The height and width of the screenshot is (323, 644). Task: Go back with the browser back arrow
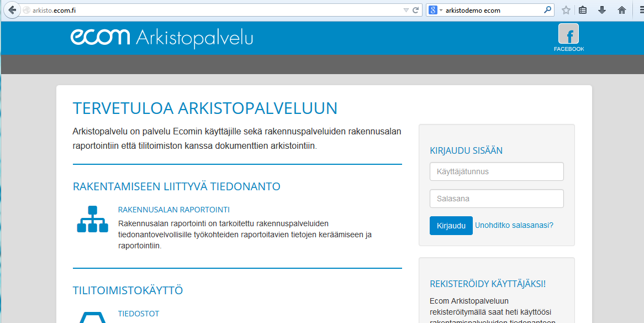pyautogui.click(x=12, y=11)
